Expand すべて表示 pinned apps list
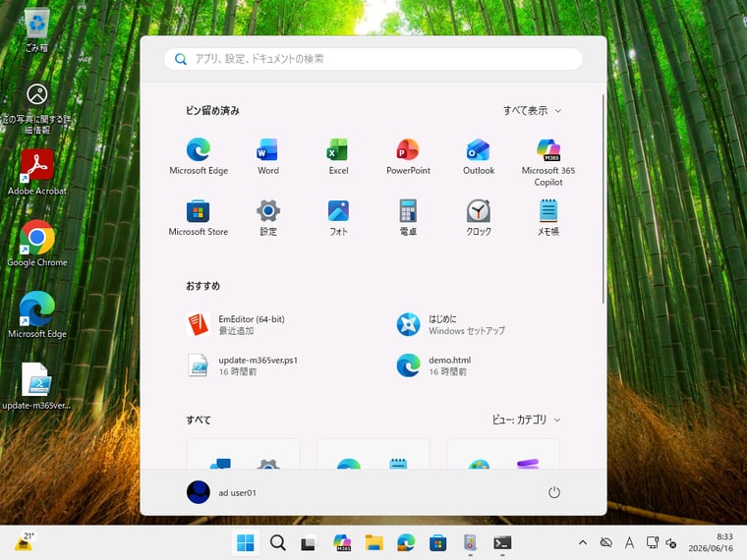The height and width of the screenshot is (560, 747). [x=532, y=110]
